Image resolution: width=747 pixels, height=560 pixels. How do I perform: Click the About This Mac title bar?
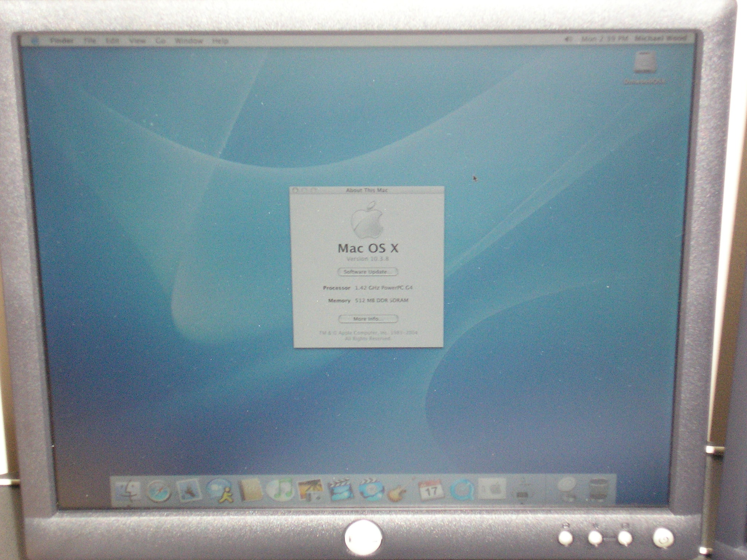(x=367, y=190)
